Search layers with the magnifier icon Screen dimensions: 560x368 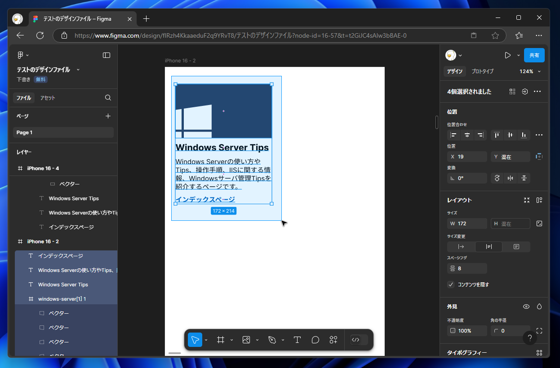tap(108, 98)
